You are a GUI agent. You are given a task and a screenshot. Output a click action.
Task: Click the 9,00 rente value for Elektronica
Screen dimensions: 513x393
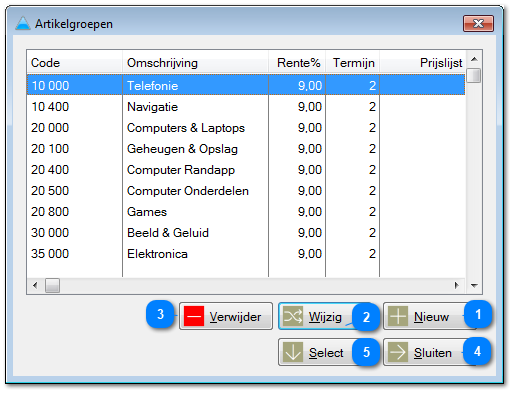coord(310,254)
